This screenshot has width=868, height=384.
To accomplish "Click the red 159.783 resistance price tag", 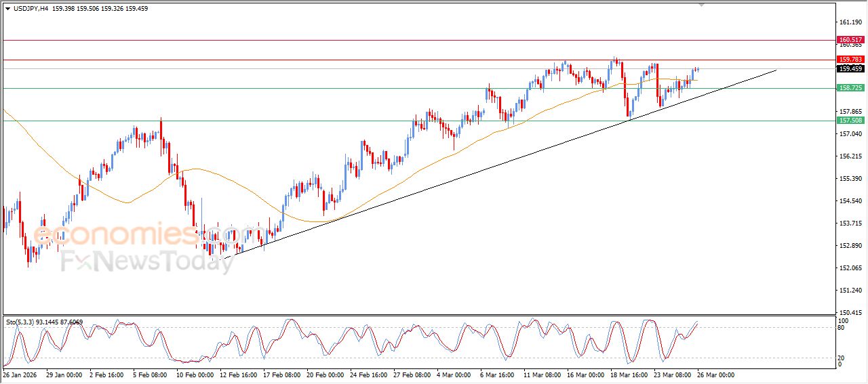I will point(850,60).
